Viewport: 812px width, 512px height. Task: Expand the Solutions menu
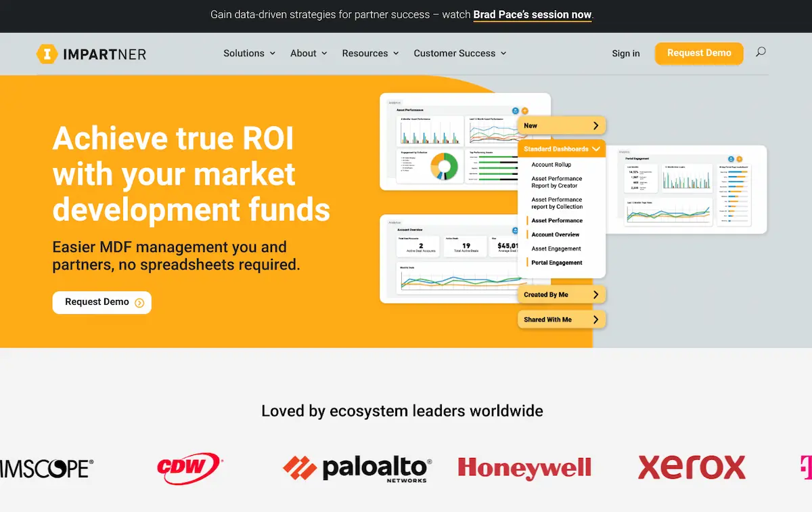(249, 54)
